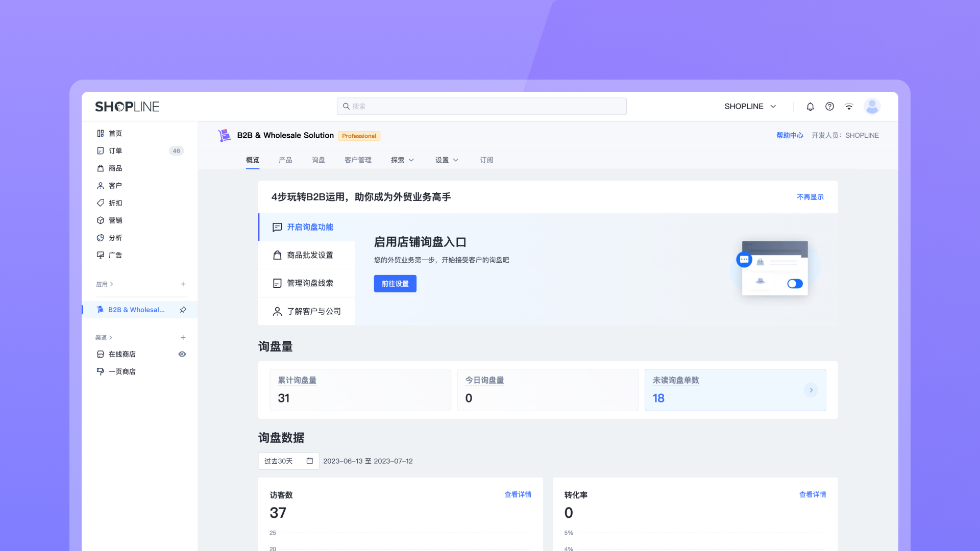Toggle the inquiry switch in illustration

795,284
